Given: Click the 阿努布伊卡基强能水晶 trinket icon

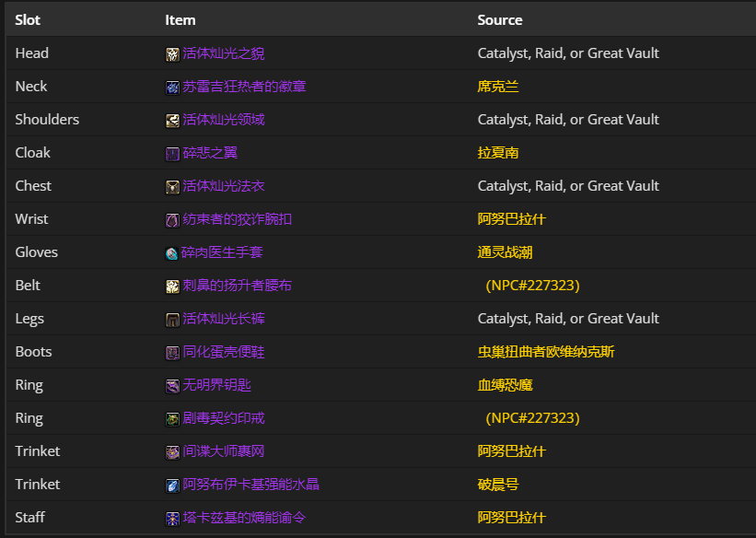Looking at the screenshot, I should 172,485.
